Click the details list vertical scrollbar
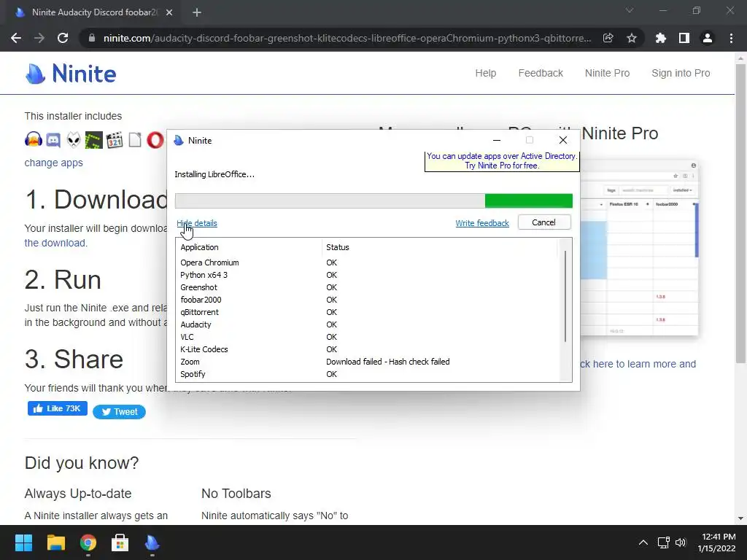Image resolution: width=747 pixels, height=560 pixels. pos(565,296)
